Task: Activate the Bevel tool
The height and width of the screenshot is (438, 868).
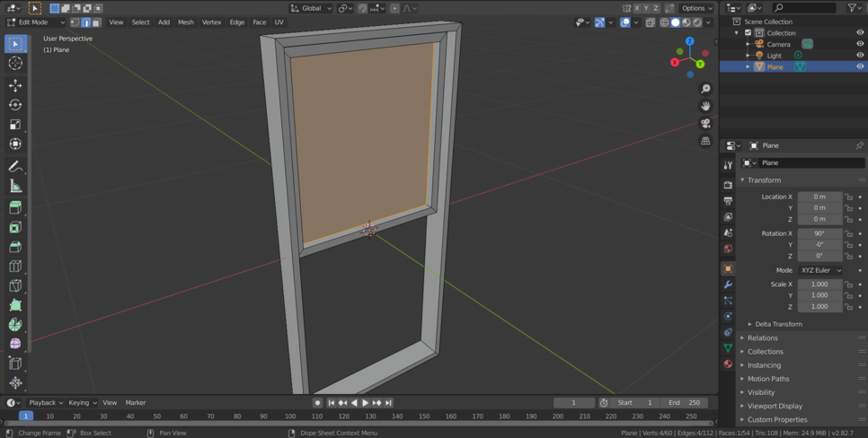Action: [x=15, y=247]
